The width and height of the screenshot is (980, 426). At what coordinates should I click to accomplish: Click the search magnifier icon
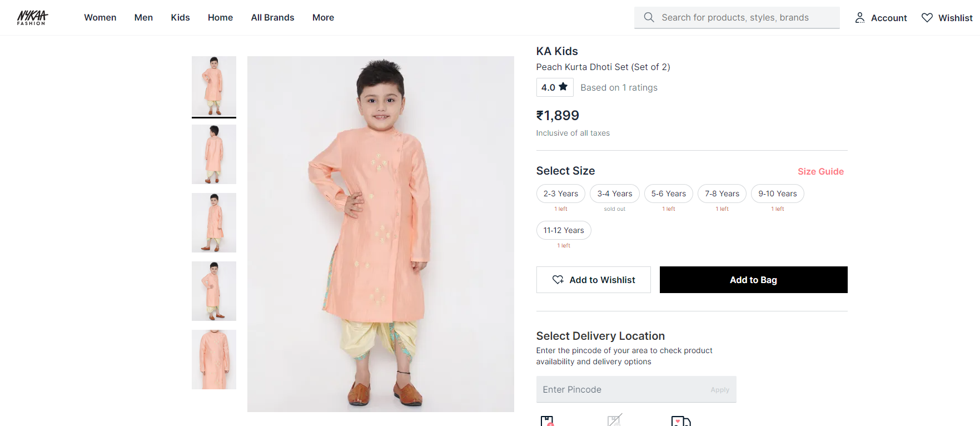click(649, 17)
